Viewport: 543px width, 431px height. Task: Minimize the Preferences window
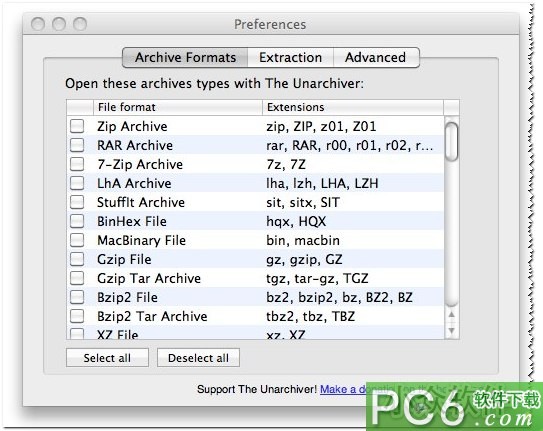tap(59, 24)
